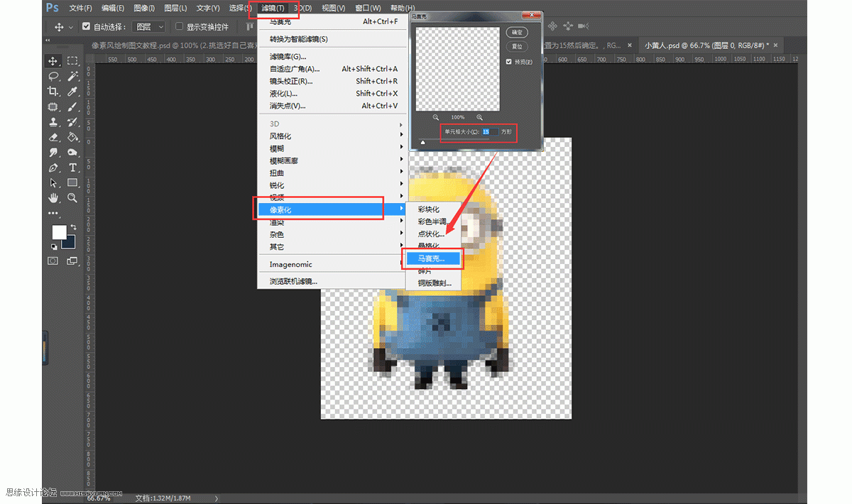852x504 pixels.
Task: Select the Lasso tool
Action: (53, 77)
